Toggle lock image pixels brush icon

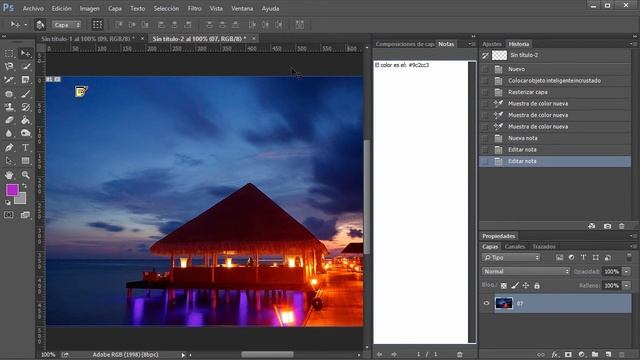(x=515, y=286)
